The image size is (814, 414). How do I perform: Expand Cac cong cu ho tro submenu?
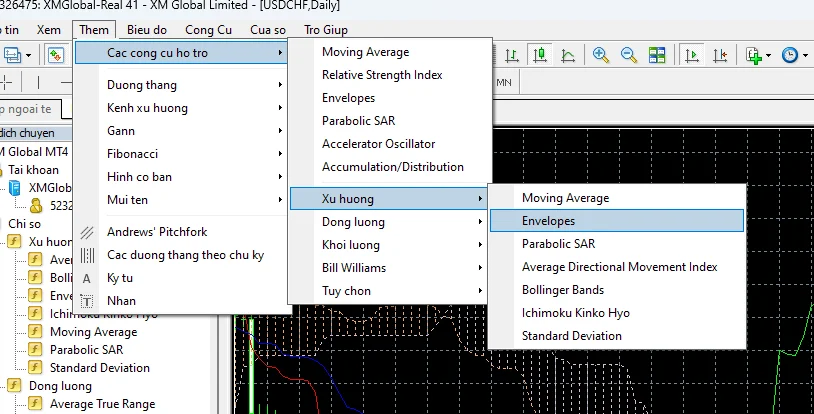(181, 52)
